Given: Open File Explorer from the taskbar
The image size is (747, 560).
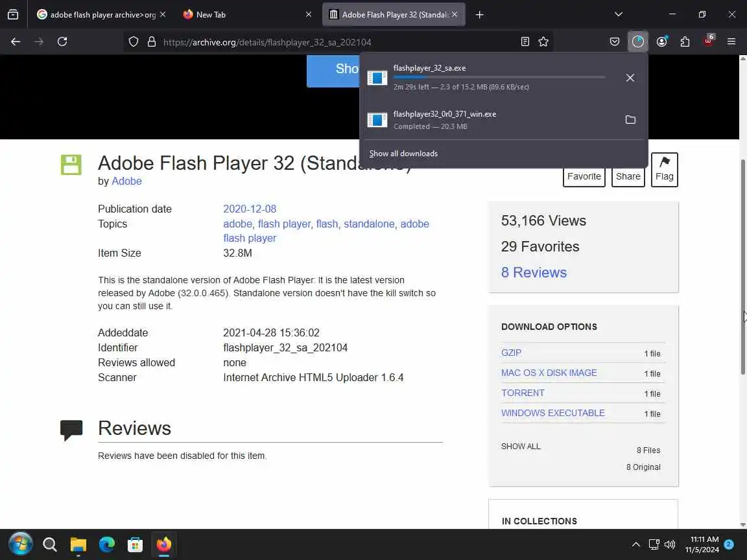Looking at the screenshot, I should [x=78, y=544].
